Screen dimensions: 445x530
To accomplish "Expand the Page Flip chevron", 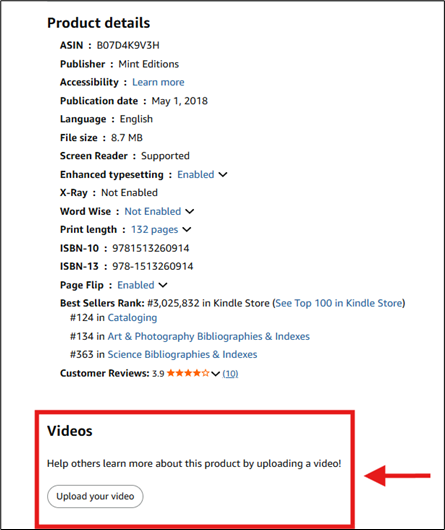I will 163,285.
